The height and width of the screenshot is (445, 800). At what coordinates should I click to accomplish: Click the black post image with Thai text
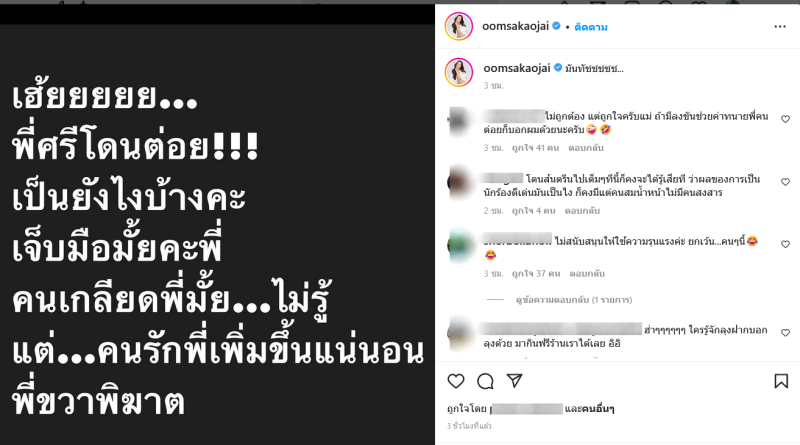click(217, 235)
